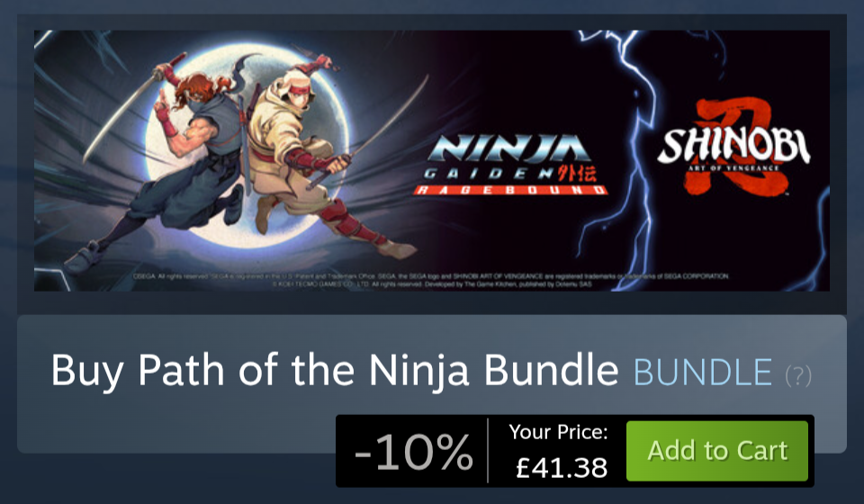Select the Buy Path of the Ninja Bundle title
This screenshot has height=504, width=864.
335,372
